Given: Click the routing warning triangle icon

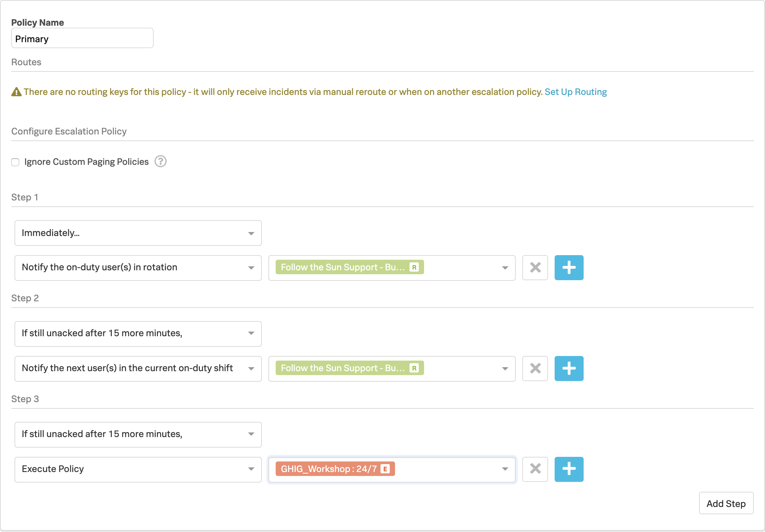Looking at the screenshot, I should click(x=16, y=92).
